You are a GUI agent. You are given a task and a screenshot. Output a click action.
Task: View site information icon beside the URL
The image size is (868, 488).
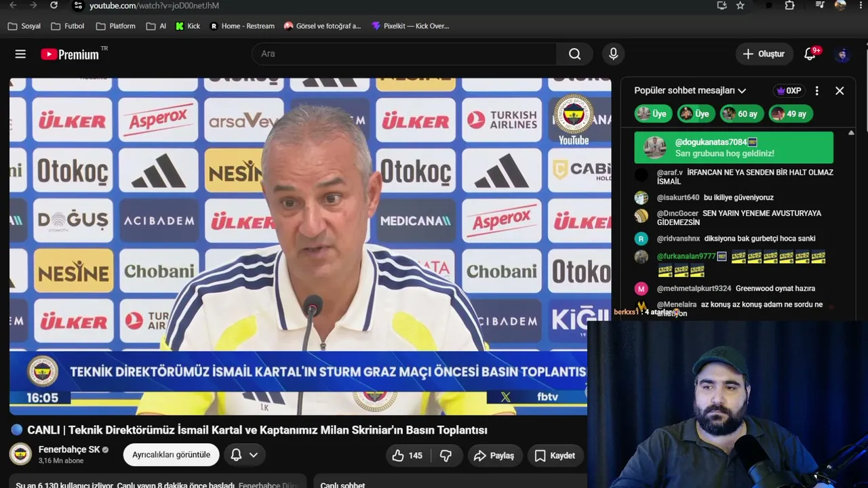click(77, 5)
